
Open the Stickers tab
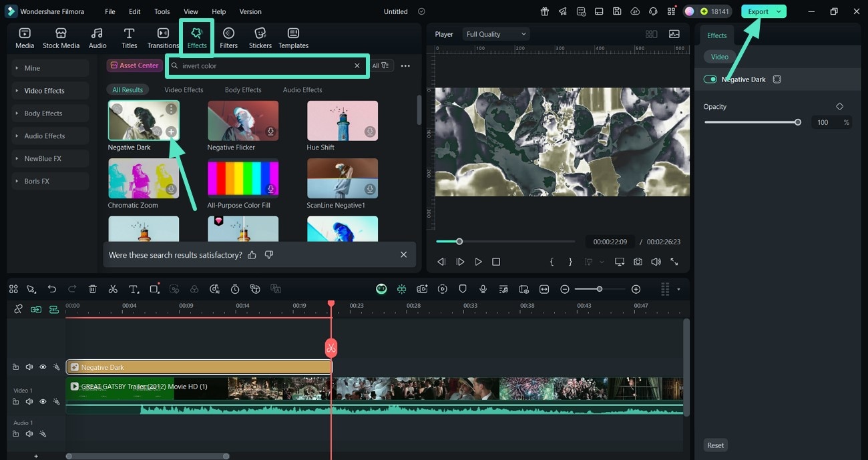click(260, 38)
